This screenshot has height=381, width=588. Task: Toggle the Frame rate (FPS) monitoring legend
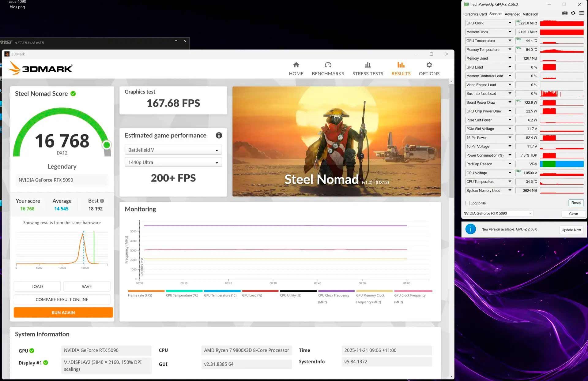(x=145, y=291)
